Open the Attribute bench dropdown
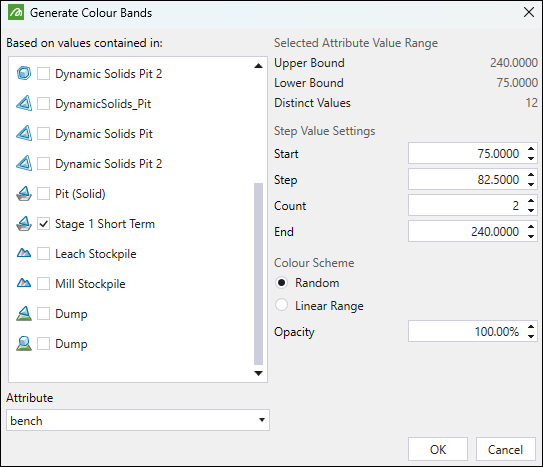This screenshot has width=543, height=467. [138, 420]
